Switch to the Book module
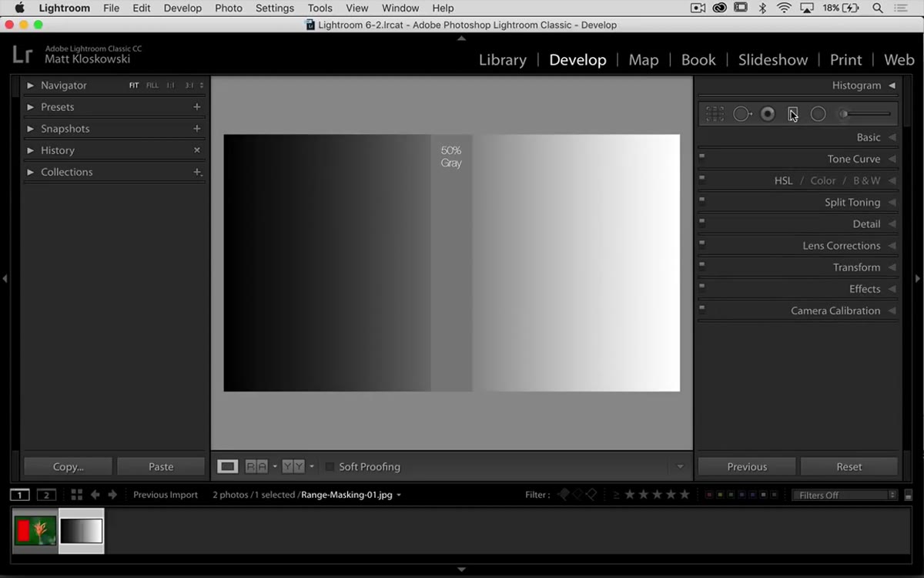Screen dimensions: 924x578 tap(698, 60)
